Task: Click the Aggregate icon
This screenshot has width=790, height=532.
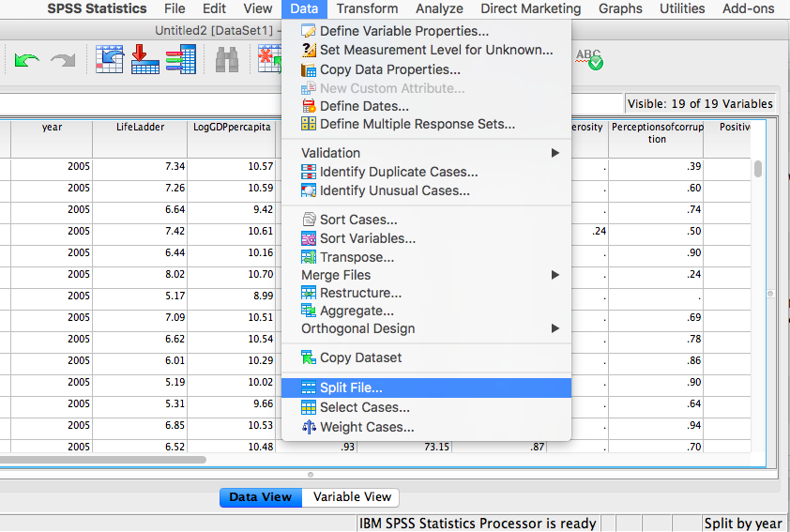Action: tap(309, 311)
